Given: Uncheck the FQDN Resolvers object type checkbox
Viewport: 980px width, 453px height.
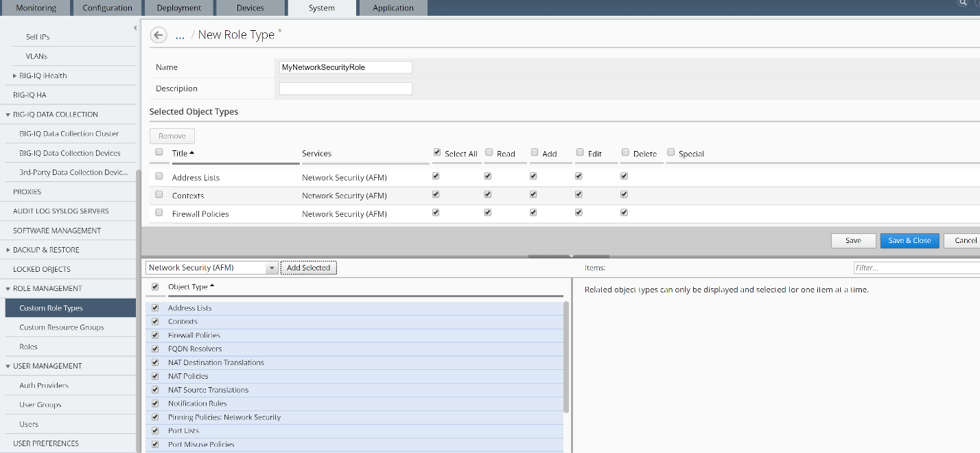Looking at the screenshot, I should pos(155,349).
